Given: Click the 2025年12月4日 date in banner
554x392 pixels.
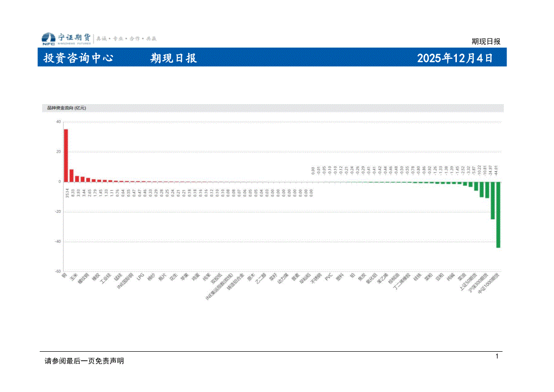Looking at the screenshot, I should [x=455, y=58].
